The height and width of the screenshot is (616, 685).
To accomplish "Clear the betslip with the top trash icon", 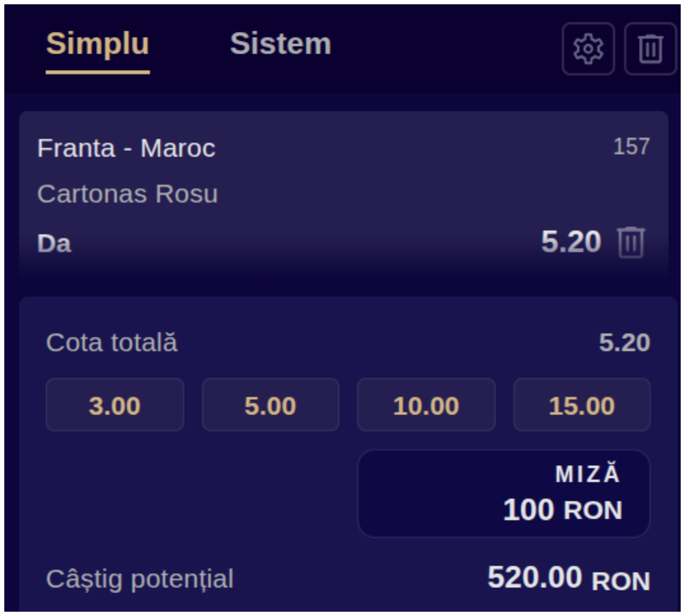I will pos(650,49).
